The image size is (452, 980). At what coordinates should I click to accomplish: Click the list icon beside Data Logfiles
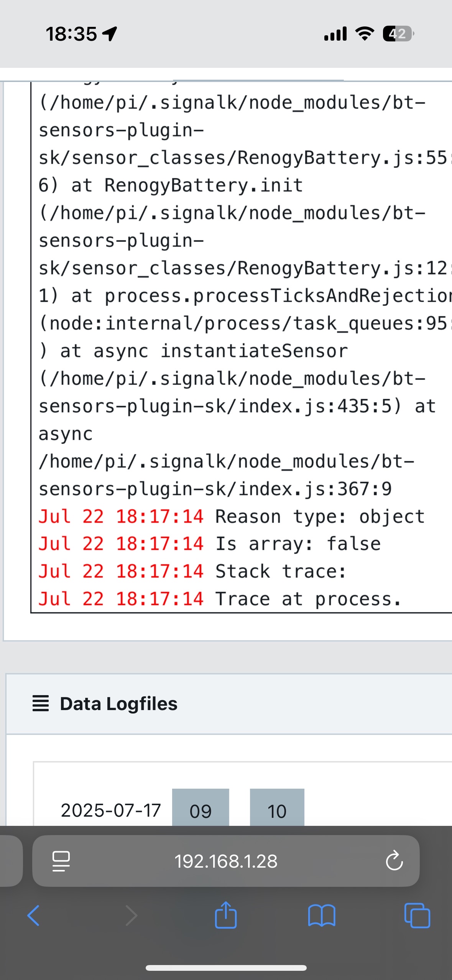(41, 704)
